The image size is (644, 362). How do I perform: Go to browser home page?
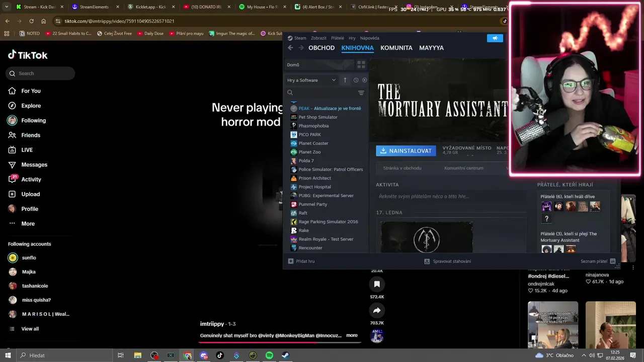pos(44,21)
